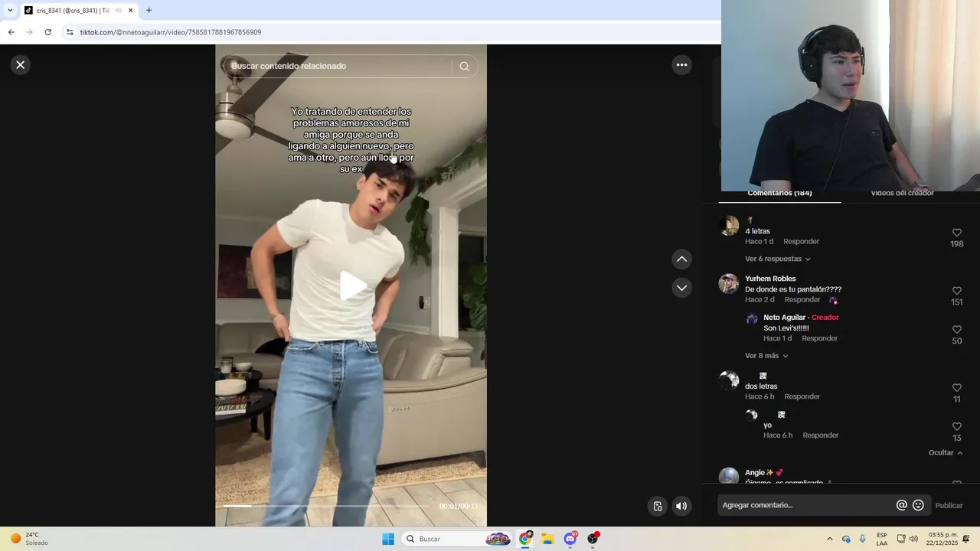This screenshot has width=980, height=551.
Task: Click the Publicar button
Action: (x=949, y=506)
